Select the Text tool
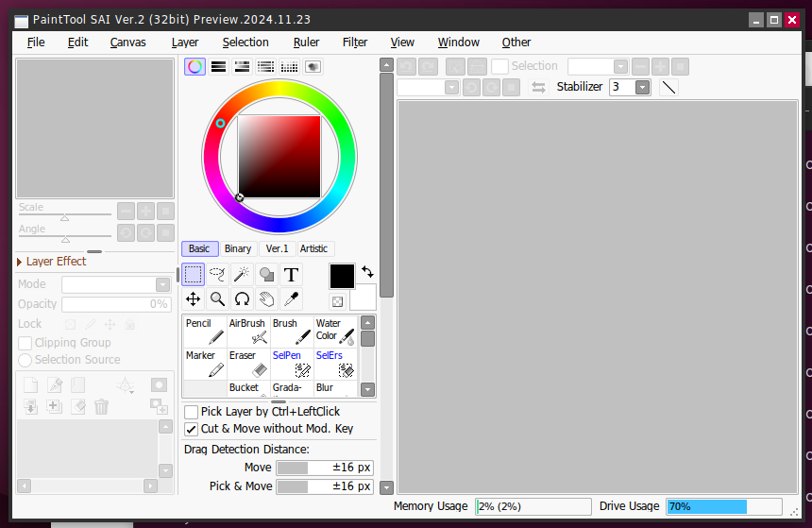Viewport: 812px width, 528px height. point(291,275)
